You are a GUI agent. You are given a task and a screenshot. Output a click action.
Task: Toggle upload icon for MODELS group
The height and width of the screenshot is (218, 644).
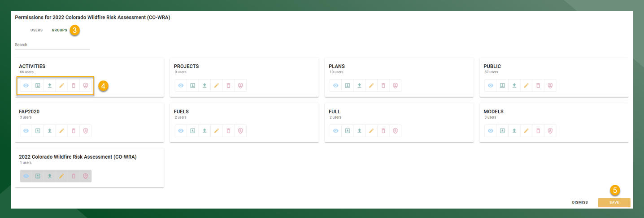pos(514,130)
